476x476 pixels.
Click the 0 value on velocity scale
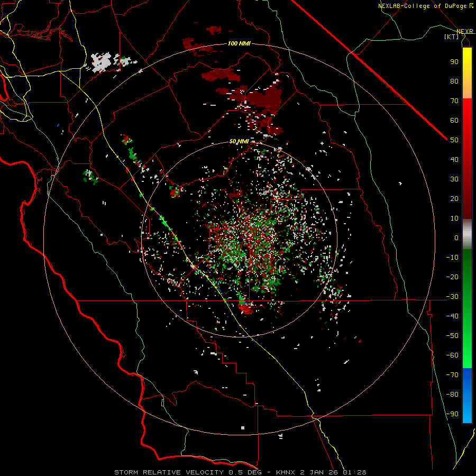tap(456, 237)
